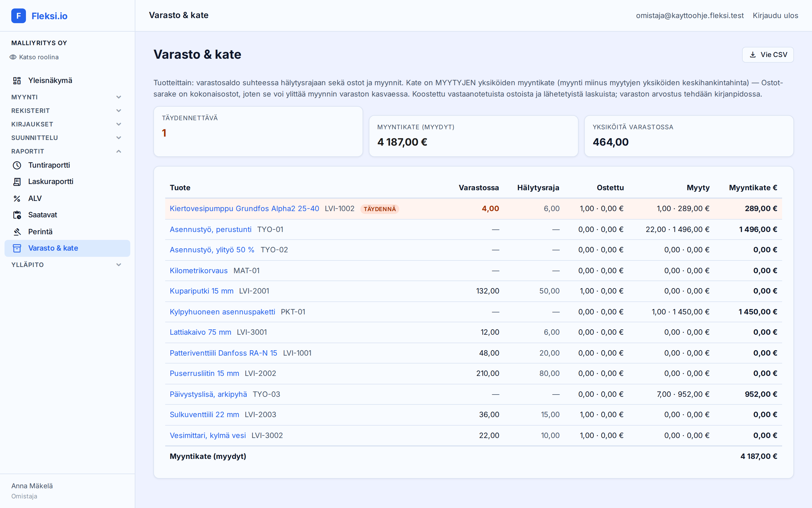Click the Laskuraportti receipt icon
This screenshot has height=508, width=812.
coord(17,182)
